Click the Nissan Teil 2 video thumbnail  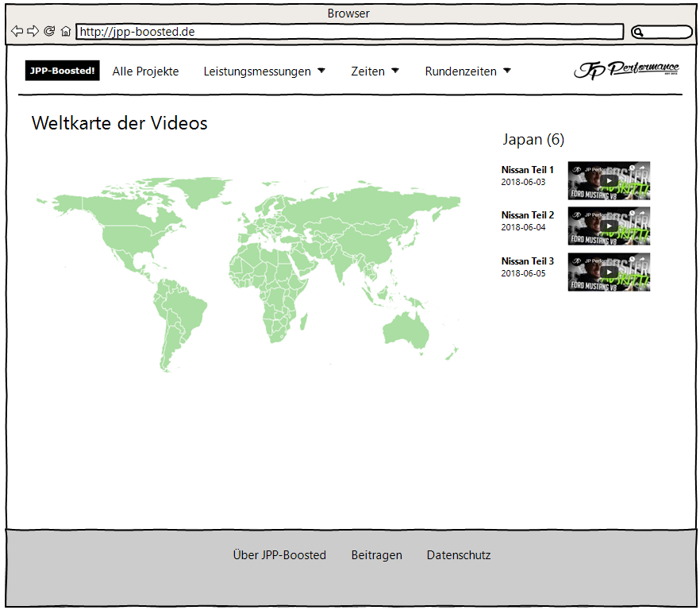click(x=609, y=226)
